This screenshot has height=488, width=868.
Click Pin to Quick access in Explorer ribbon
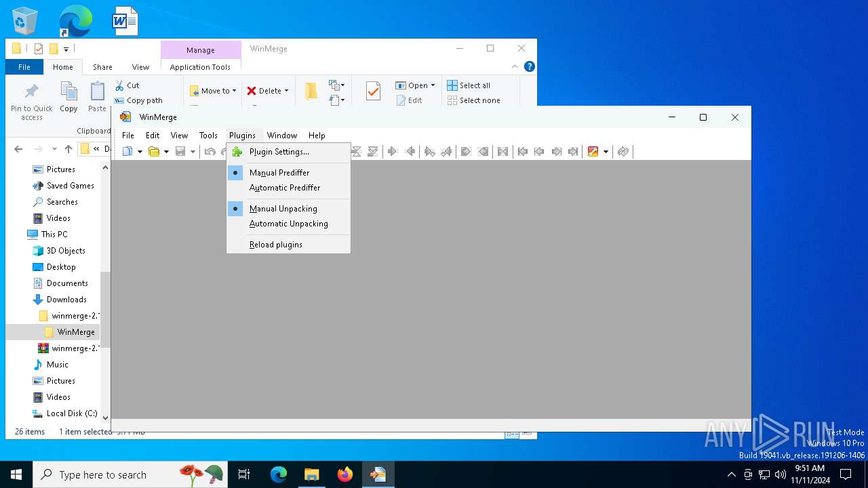31,102
